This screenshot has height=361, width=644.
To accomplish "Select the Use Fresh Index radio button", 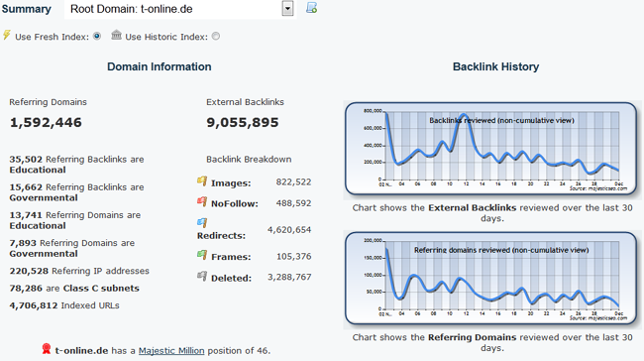I will [97, 36].
